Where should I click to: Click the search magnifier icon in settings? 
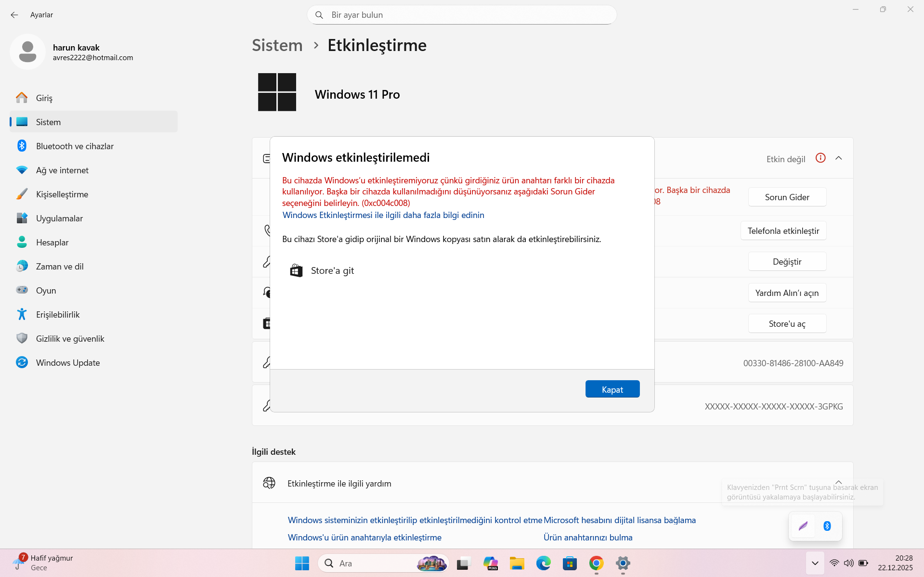319,15
